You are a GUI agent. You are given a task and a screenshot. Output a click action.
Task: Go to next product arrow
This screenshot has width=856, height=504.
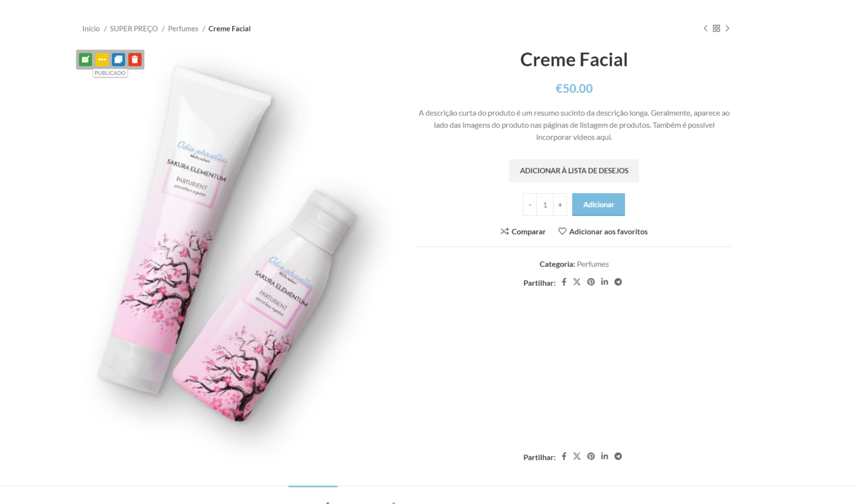pyautogui.click(x=727, y=29)
